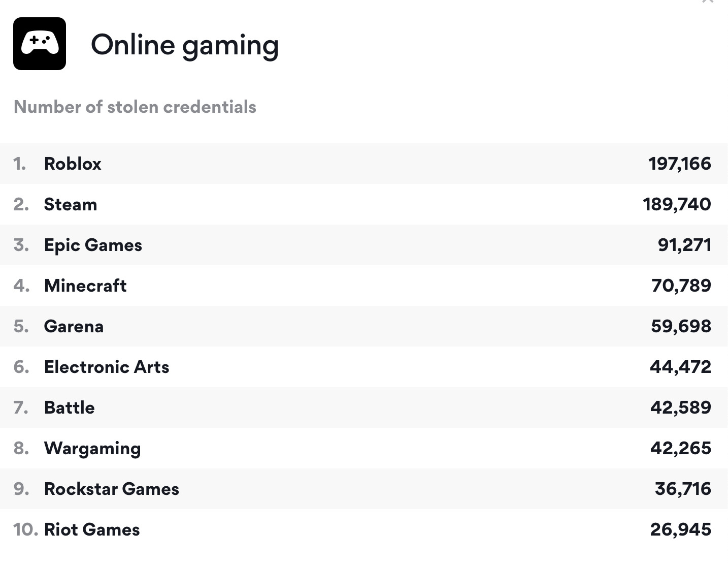This screenshot has width=728, height=564.
Task: Click the Number of stolen credentials label
Action: (x=135, y=107)
